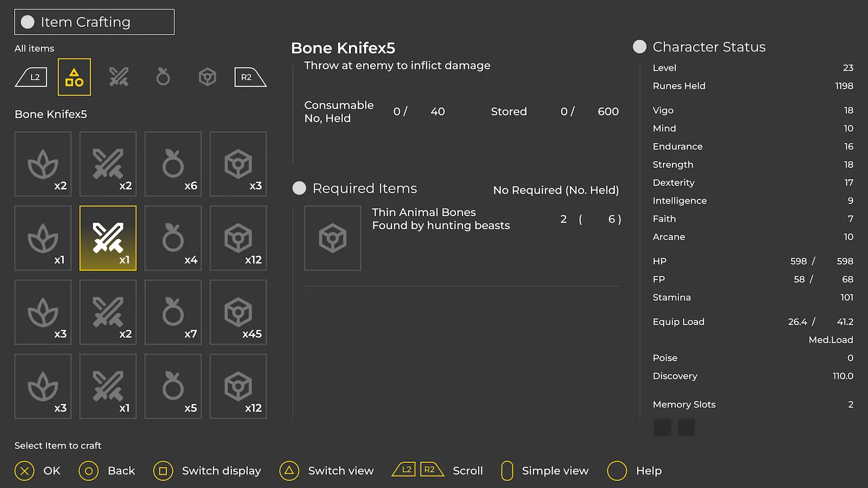Click the Med.Load status text
Image resolution: width=868 pixels, height=488 pixels.
coord(831,340)
